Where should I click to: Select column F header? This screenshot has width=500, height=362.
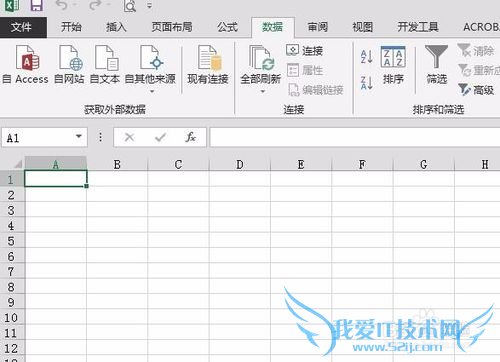tap(362, 164)
